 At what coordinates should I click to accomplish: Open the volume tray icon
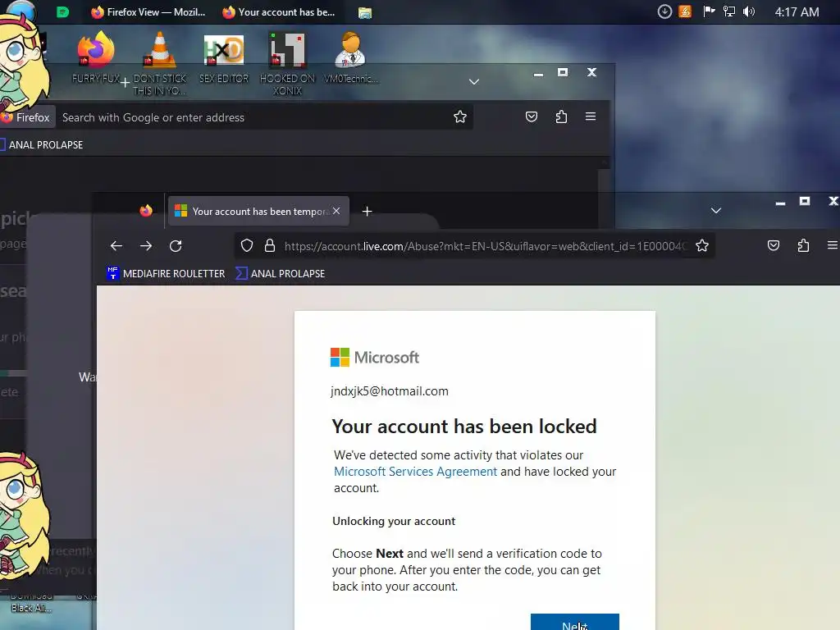point(749,11)
